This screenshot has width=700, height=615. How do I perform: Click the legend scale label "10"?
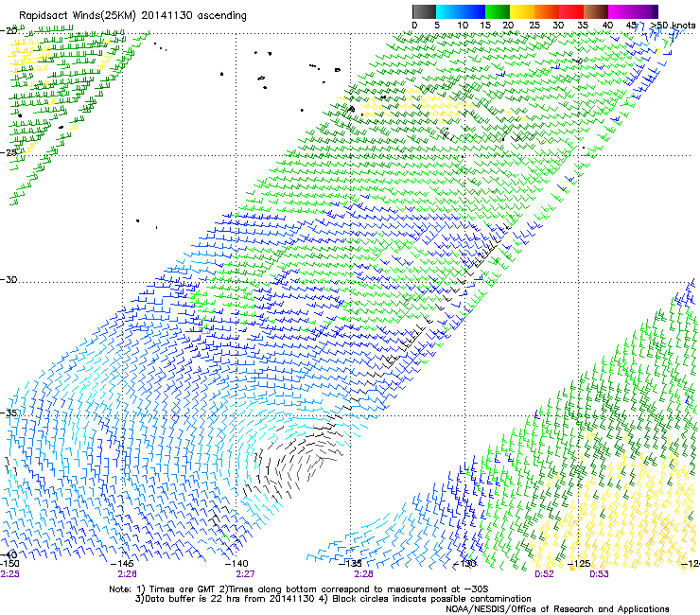(463, 26)
